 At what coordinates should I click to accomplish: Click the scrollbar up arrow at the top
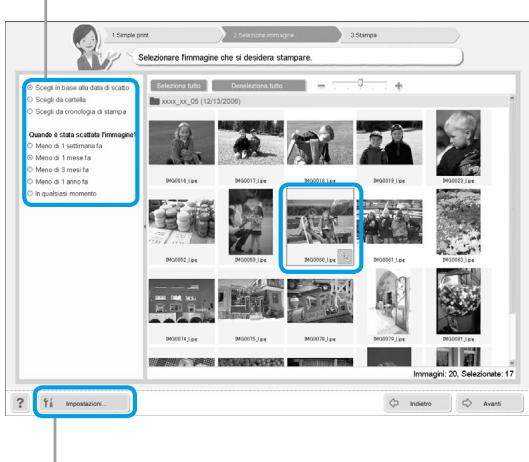click(512, 99)
